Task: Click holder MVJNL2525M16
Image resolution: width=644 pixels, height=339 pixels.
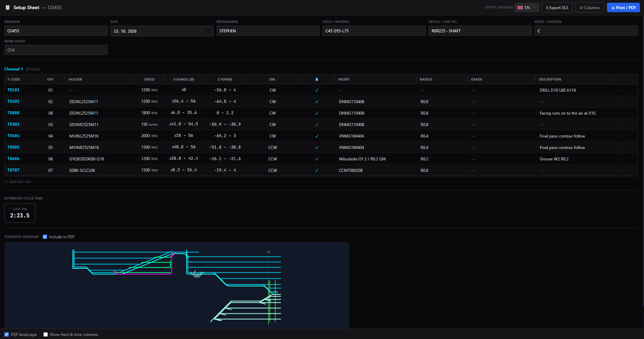Action: click(x=84, y=136)
